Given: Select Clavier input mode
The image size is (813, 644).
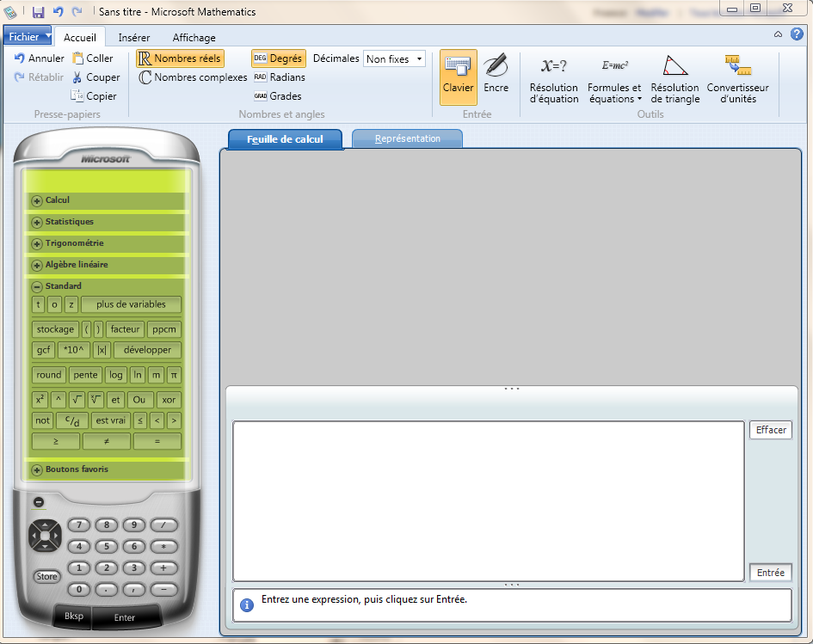Looking at the screenshot, I should click(x=459, y=77).
